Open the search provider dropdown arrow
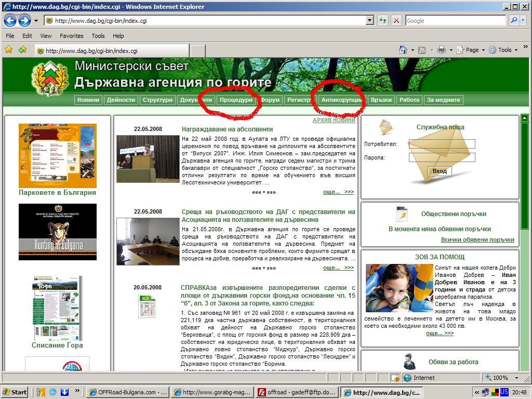 click(x=523, y=21)
